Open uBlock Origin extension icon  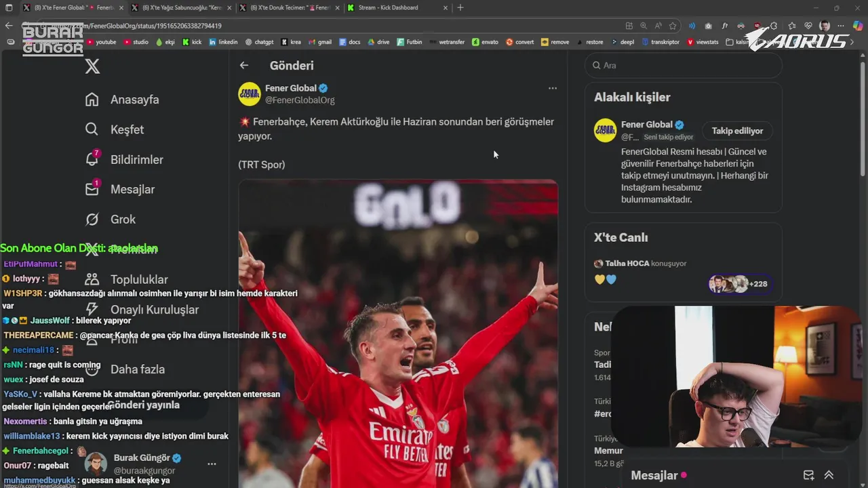757,26
